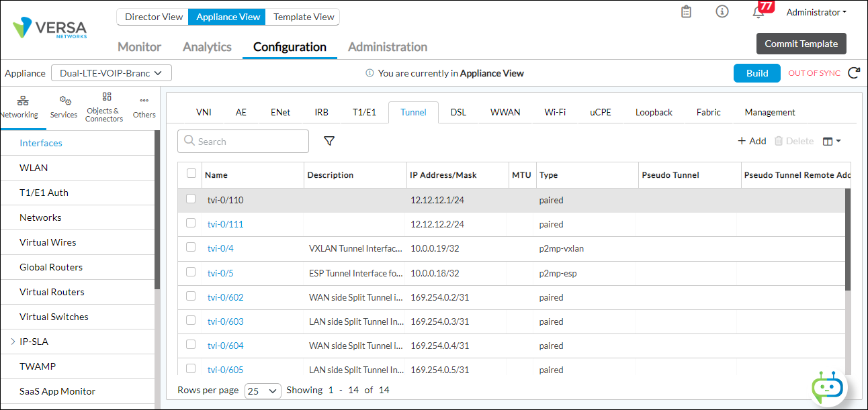Viewport: 868px width, 410px height.
Task: Click the OUT OF SYNC status text
Action: (x=814, y=73)
